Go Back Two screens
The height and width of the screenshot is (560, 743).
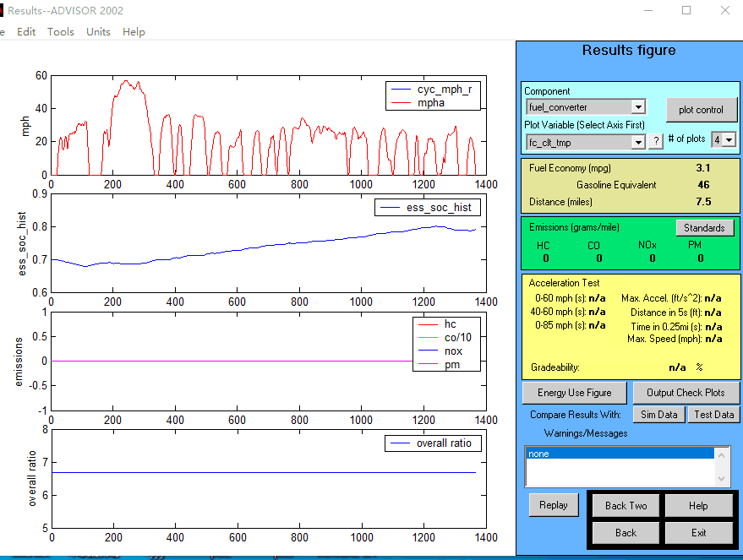pos(626,505)
